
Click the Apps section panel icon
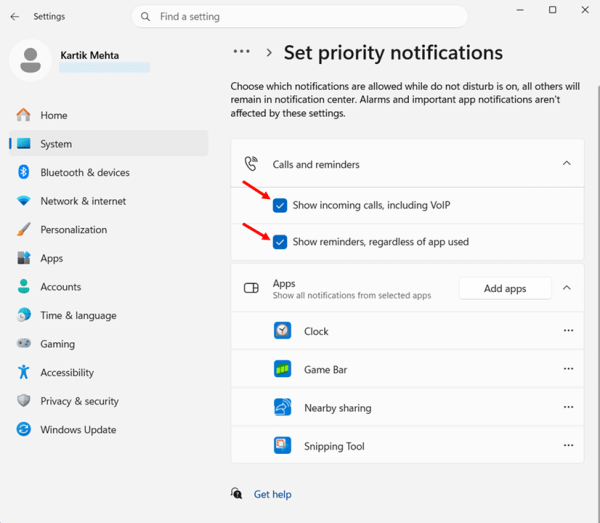click(251, 288)
